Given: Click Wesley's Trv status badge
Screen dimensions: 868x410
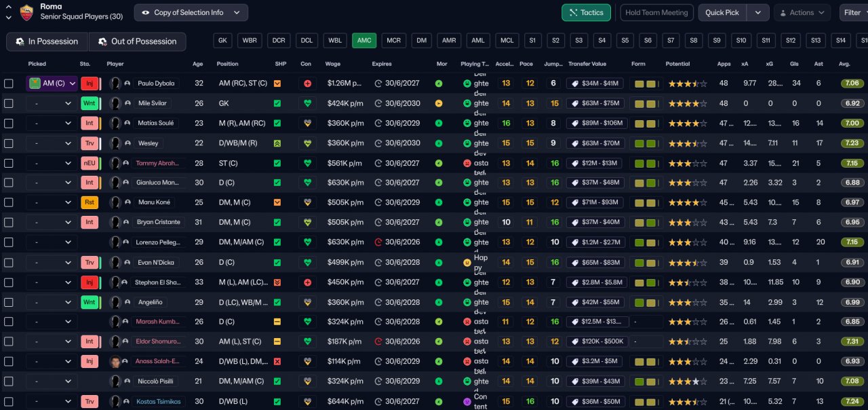Looking at the screenshot, I should pos(89,143).
